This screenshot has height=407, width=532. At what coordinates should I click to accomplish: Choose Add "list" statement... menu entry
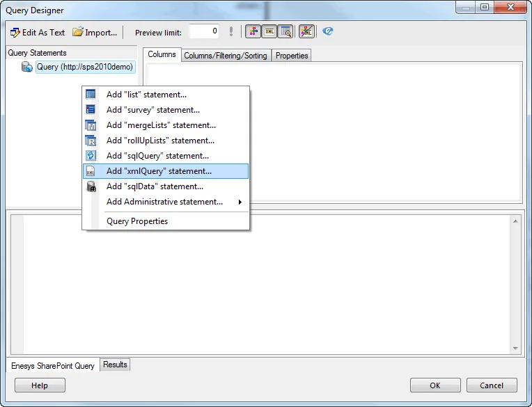click(x=166, y=95)
